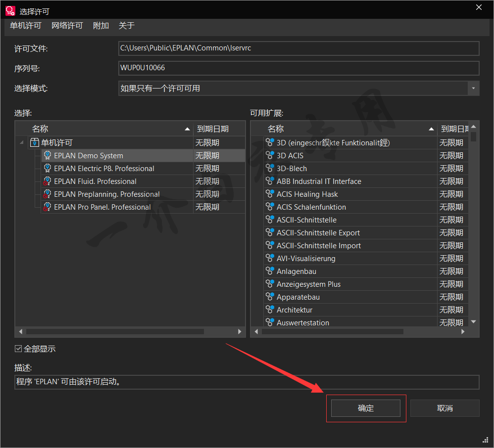Click the EPLAN Electric P8 Professional license icon
The width and height of the screenshot is (494, 448).
(x=47, y=168)
